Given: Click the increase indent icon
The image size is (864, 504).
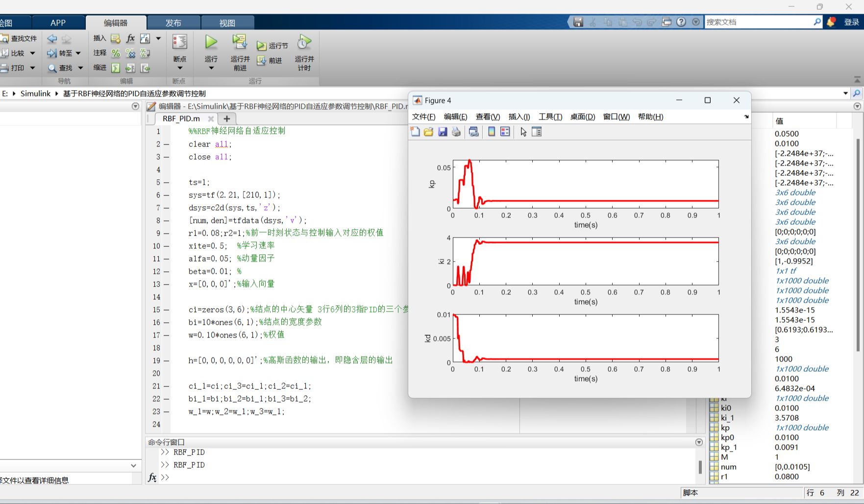Looking at the screenshot, I should coord(130,68).
